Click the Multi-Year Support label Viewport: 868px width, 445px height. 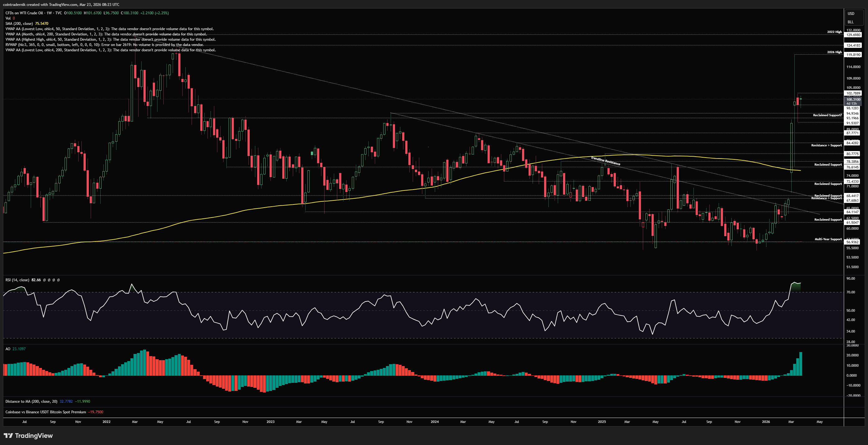(x=828, y=239)
